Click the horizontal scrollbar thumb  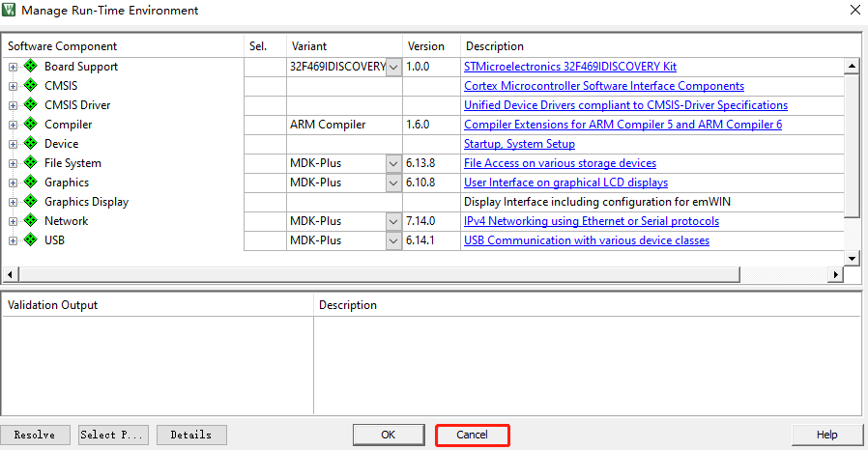point(379,274)
